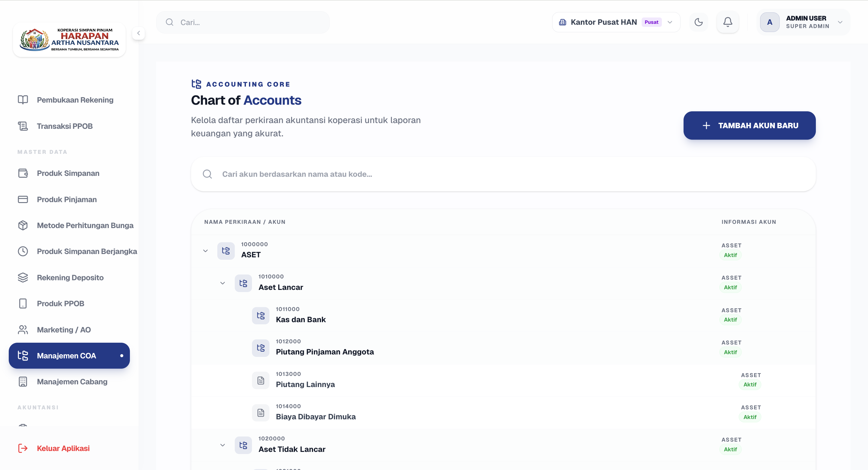Click the Kas dan Bank account icon
The image size is (868, 470).
260,315
